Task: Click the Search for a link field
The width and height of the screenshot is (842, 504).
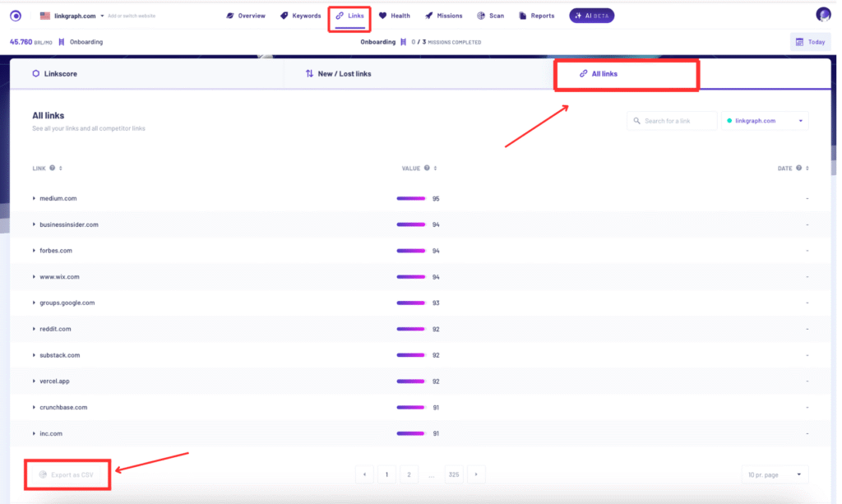Action: [672, 121]
